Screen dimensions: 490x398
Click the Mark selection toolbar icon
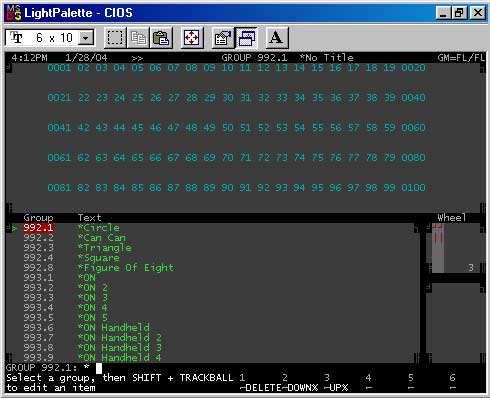(115, 38)
